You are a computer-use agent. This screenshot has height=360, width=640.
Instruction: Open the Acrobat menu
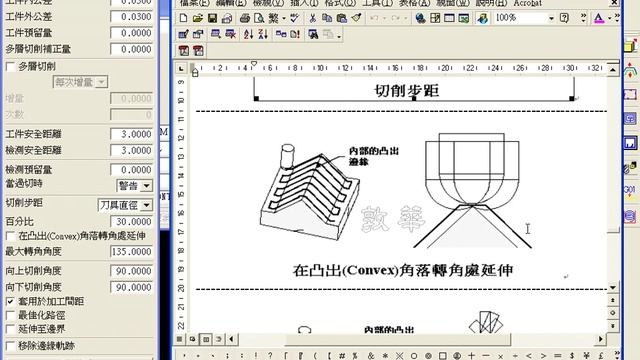pos(527,3)
